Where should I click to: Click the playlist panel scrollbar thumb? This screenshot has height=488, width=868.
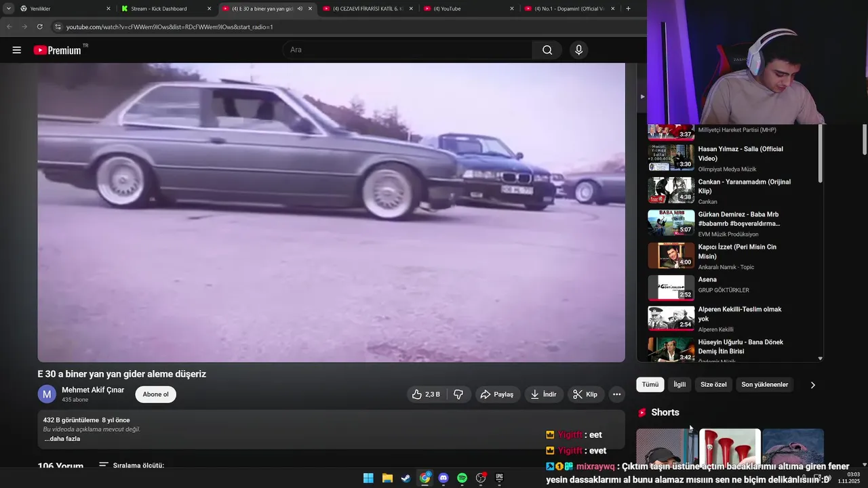click(821, 153)
